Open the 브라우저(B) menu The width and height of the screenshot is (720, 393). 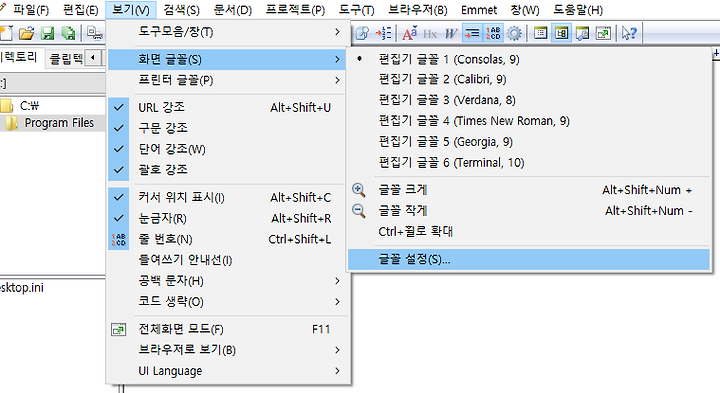(x=417, y=10)
